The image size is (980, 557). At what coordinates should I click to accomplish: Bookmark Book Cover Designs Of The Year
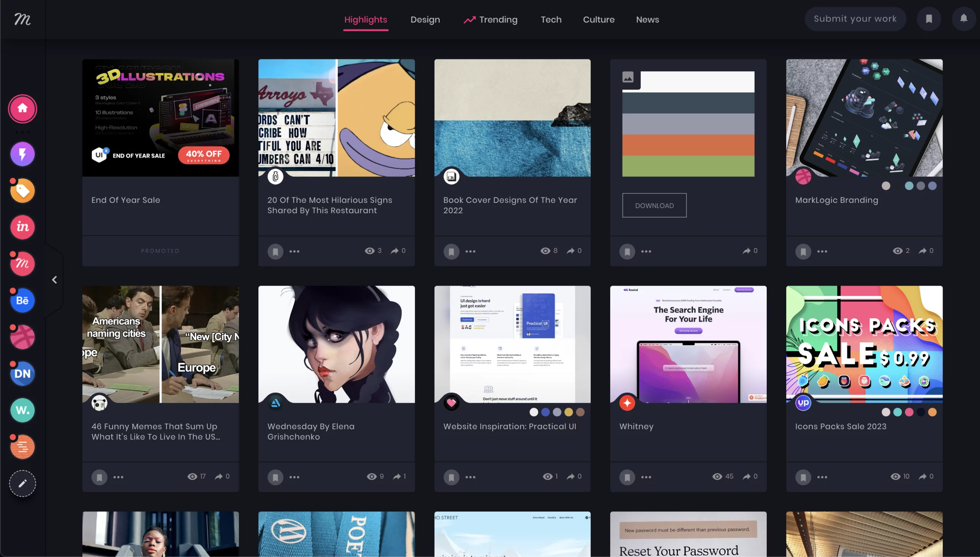[x=451, y=252]
